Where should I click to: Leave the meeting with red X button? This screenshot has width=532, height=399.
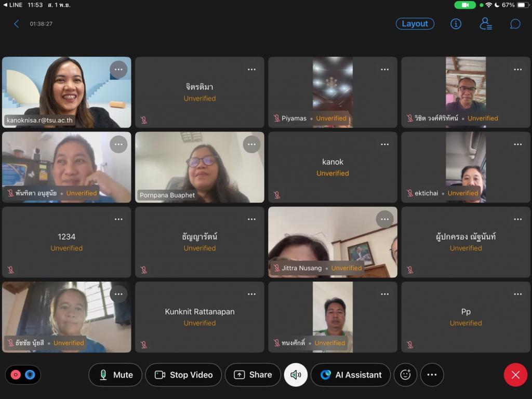(515, 375)
